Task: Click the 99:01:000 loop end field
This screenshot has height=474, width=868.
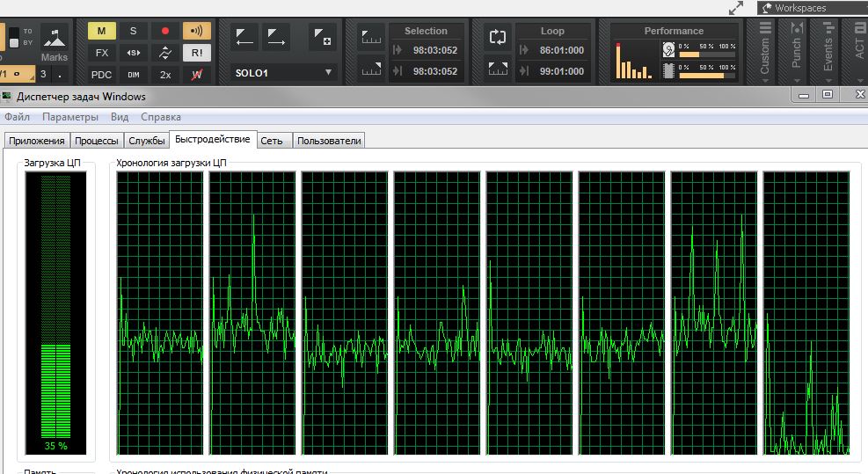Action: click(x=562, y=71)
